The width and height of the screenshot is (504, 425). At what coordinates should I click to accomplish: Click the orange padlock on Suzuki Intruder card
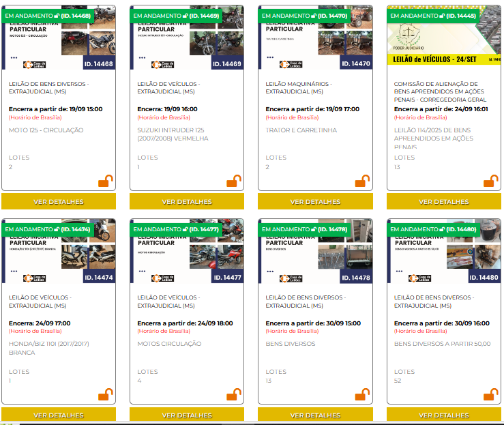click(x=234, y=181)
